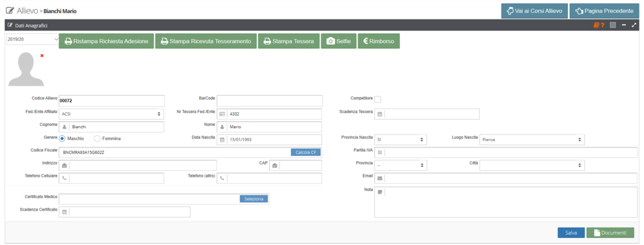Viewport: 644px width, 245px height.
Task: Open the Documenti button
Action: (610, 233)
